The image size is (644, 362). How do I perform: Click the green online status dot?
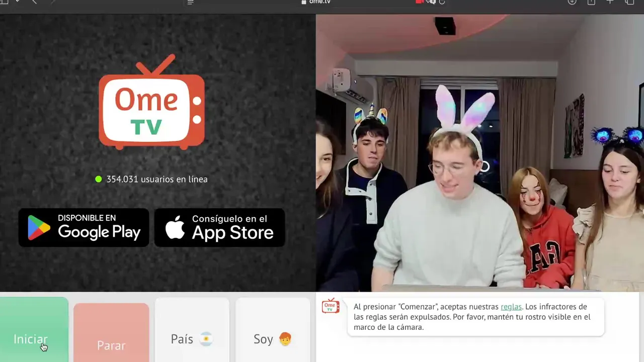click(x=99, y=179)
